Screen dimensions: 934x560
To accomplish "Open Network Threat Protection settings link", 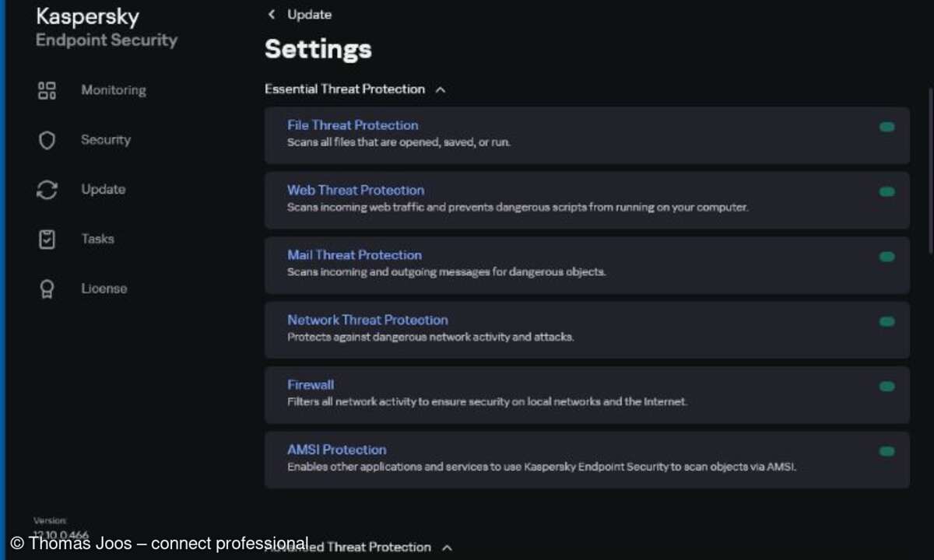I will pos(367,320).
